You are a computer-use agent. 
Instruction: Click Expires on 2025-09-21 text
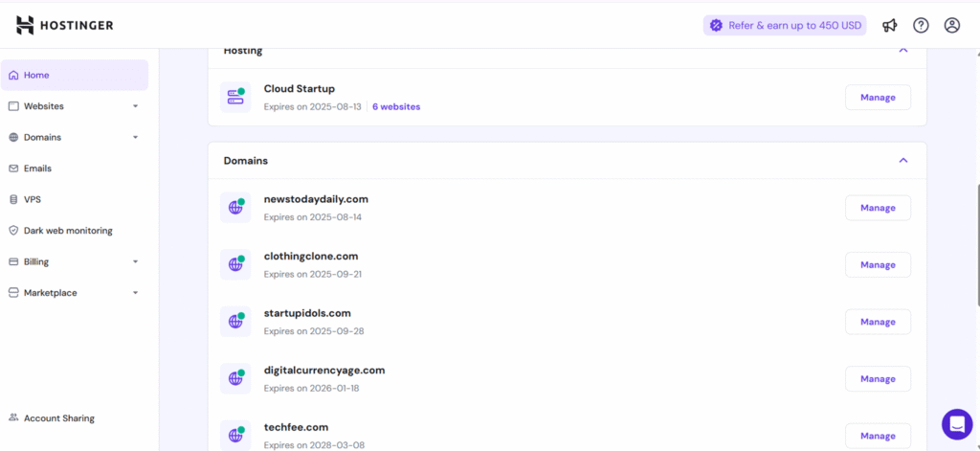pos(313,274)
